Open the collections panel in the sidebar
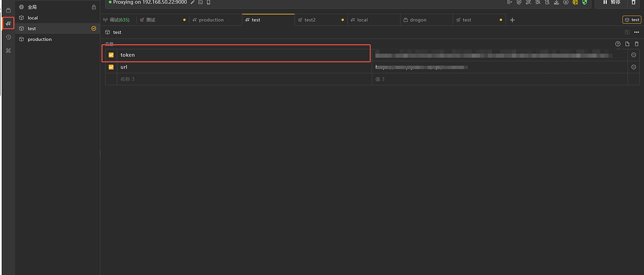 (8, 10)
